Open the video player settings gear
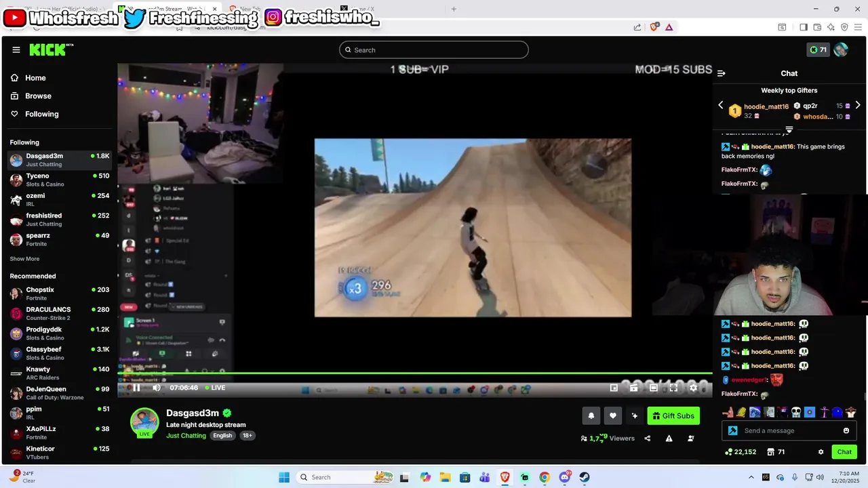 click(x=693, y=388)
